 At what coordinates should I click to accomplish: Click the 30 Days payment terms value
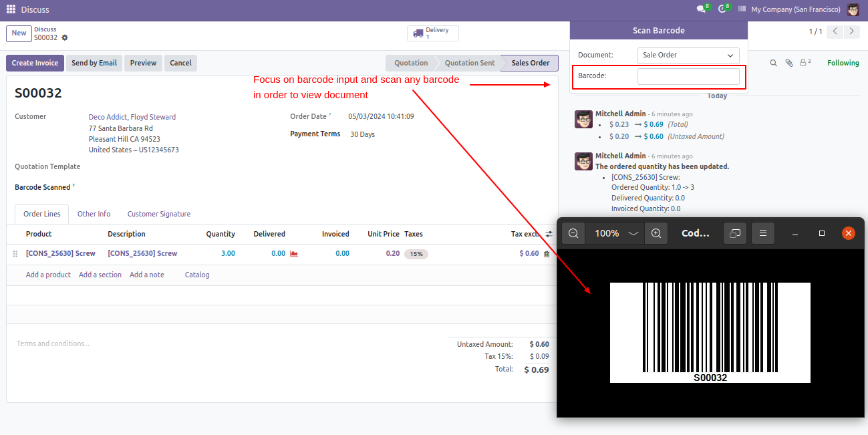point(362,134)
